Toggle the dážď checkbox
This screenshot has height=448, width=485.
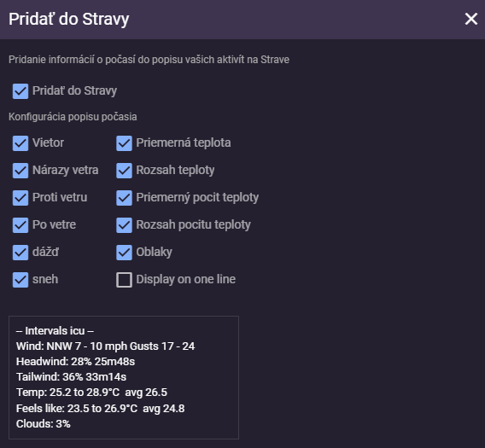pos(20,253)
